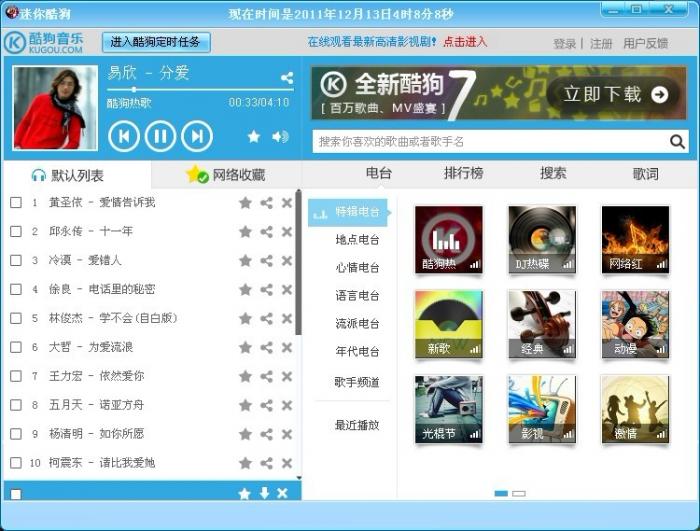Click the song search input field
Screen dimensions: 700x531
pos(491,142)
